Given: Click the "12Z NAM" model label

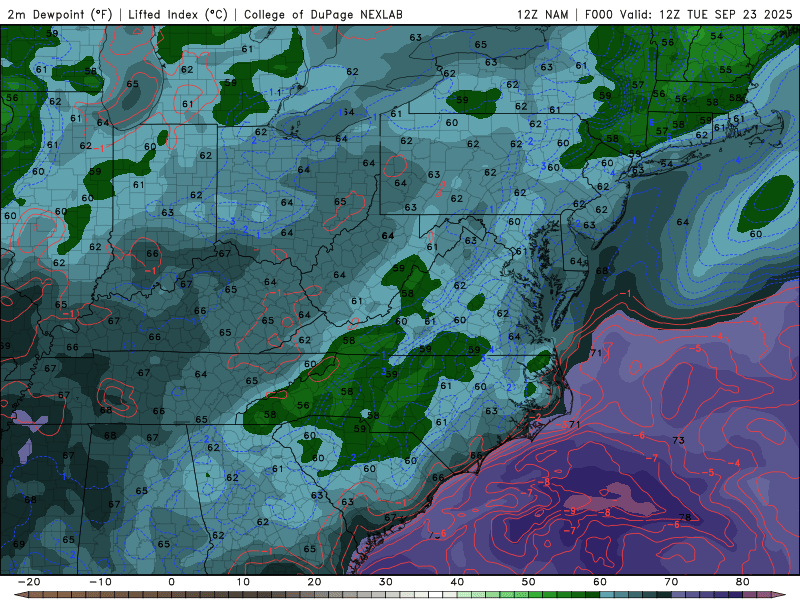Looking at the screenshot, I should tap(543, 14).
